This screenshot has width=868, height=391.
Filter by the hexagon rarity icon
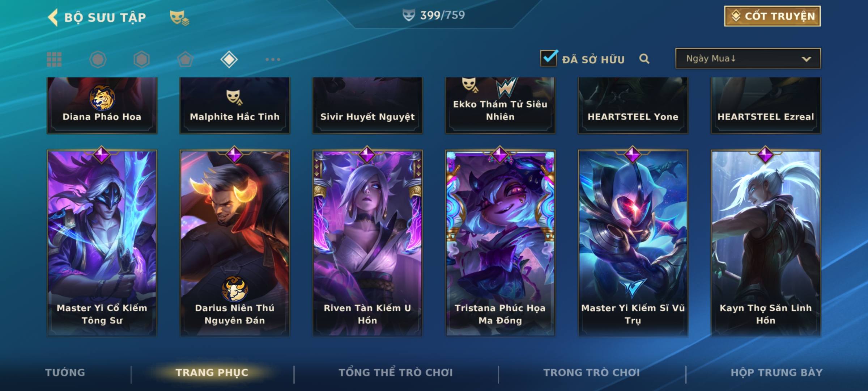coord(141,59)
